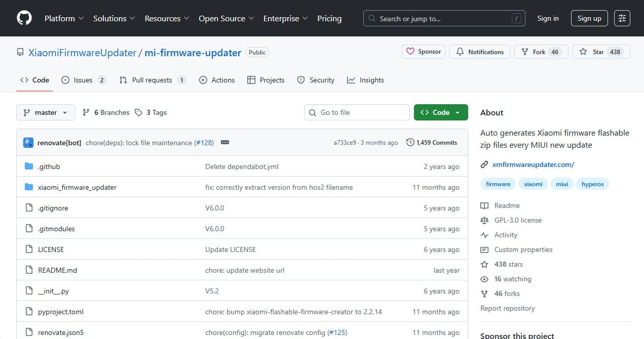The image size is (644, 339).
Task: Open the mi-firmware-updater repository link
Action: click(x=193, y=53)
